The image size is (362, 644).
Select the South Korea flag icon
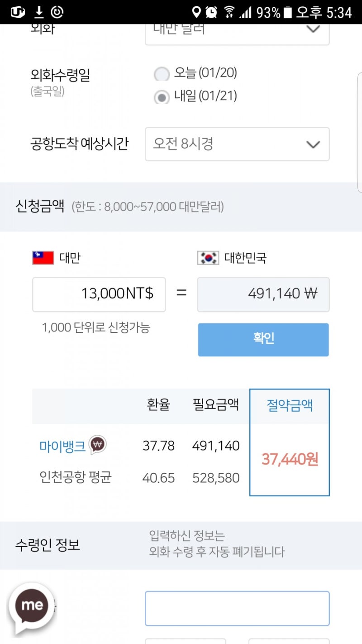pyautogui.click(x=209, y=257)
